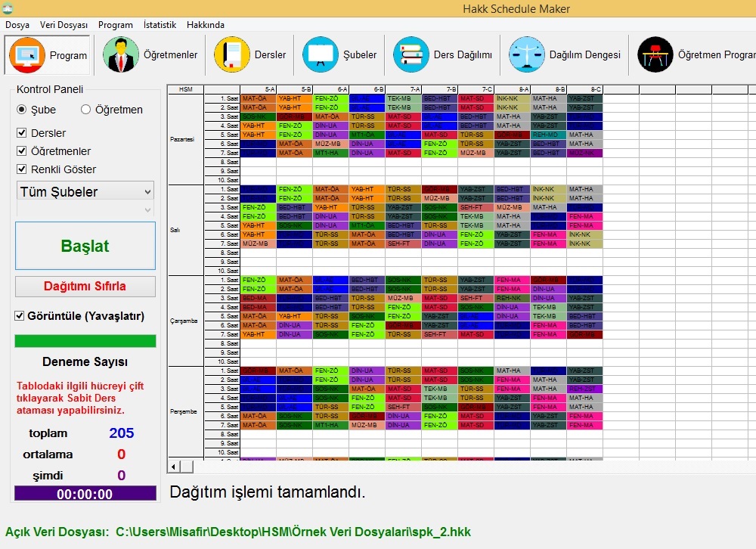The height and width of the screenshot is (549, 756).
Task: Select the 8-B column header
Action: tap(548, 89)
